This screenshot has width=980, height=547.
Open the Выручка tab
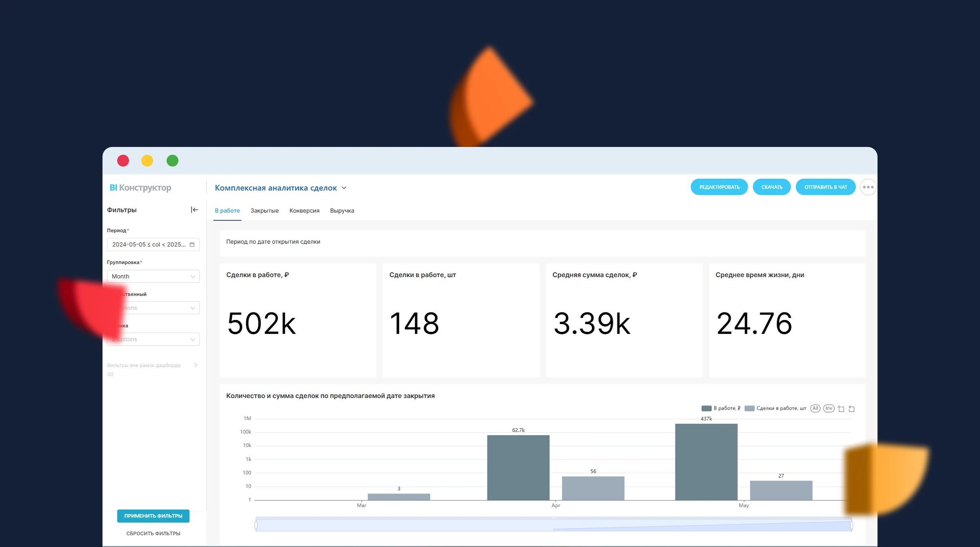click(x=342, y=211)
